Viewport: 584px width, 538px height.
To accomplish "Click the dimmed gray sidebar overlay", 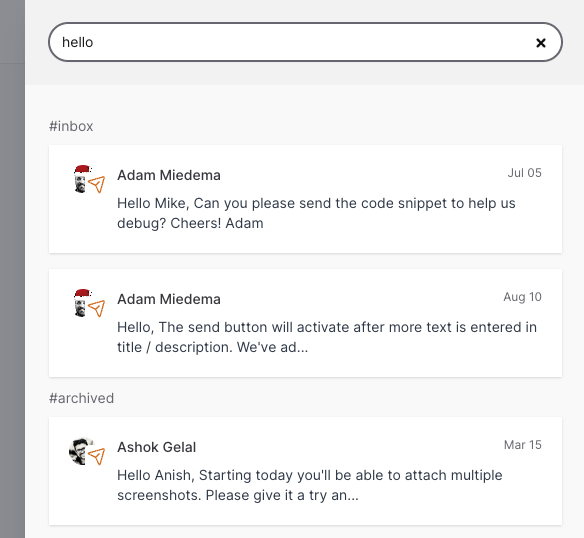I will click(12, 269).
